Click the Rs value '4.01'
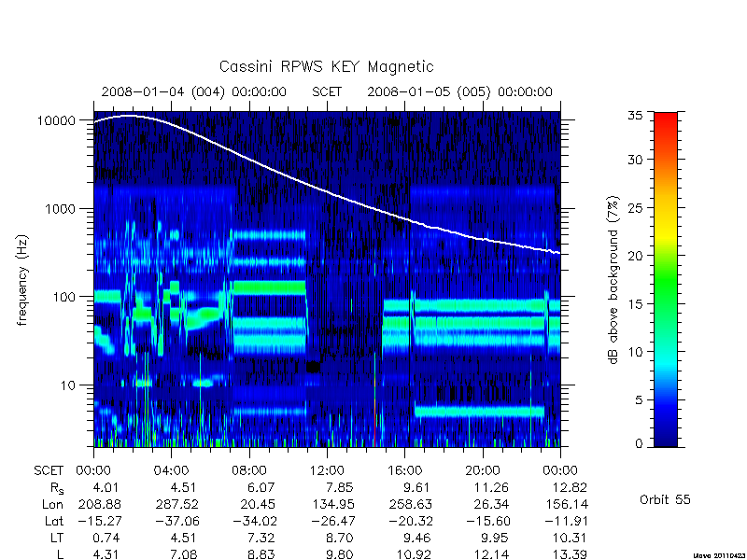 [x=106, y=487]
